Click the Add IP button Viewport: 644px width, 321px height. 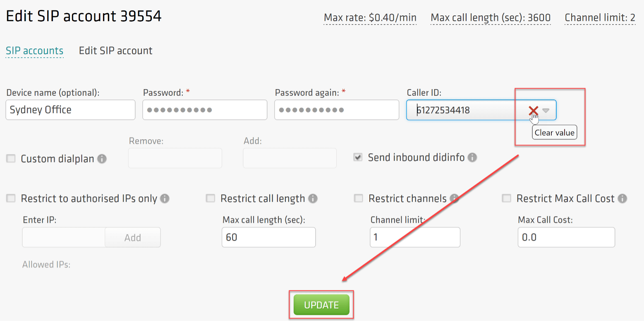tap(133, 238)
